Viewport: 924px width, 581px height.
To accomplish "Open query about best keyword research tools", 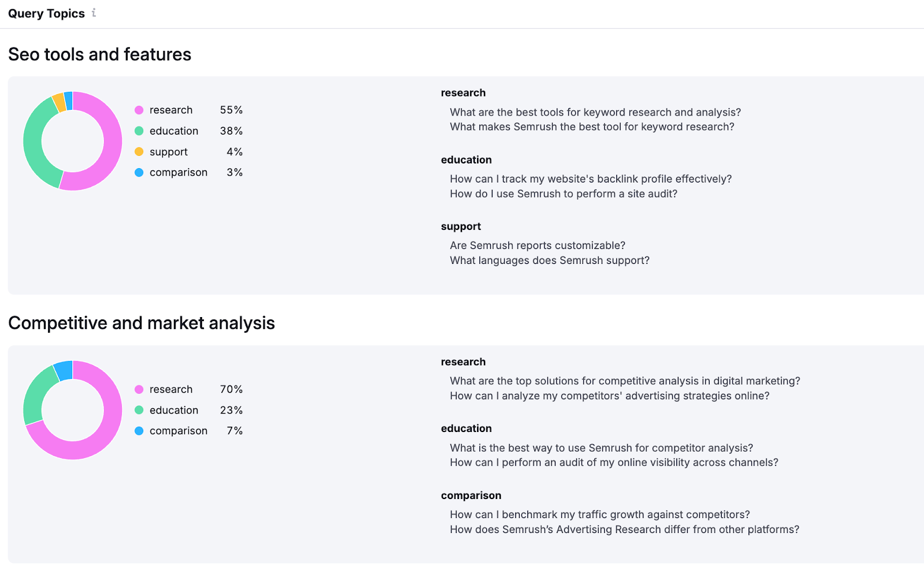I will click(595, 113).
